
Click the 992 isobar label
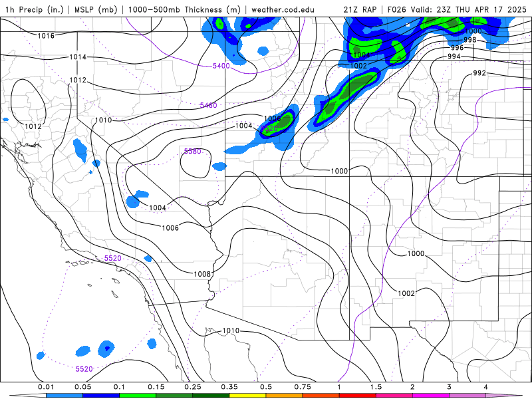pyautogui.click(x=479, y=73)
